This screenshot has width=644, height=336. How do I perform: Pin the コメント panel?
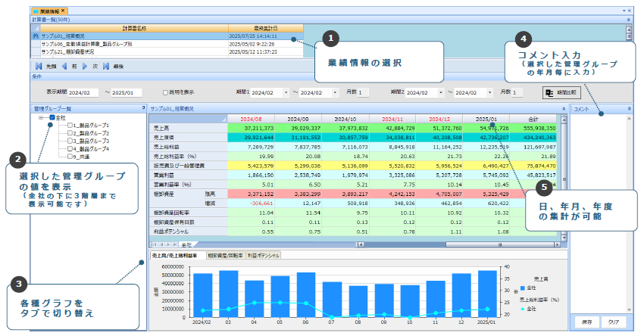coord(630,108)
